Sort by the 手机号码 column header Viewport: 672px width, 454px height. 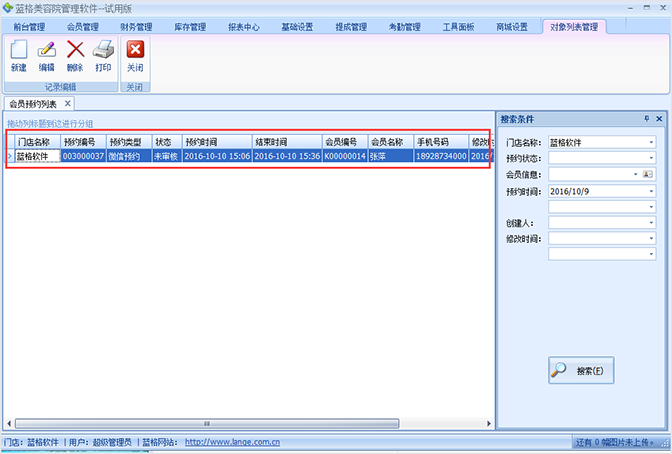click(x=441, y=142)
